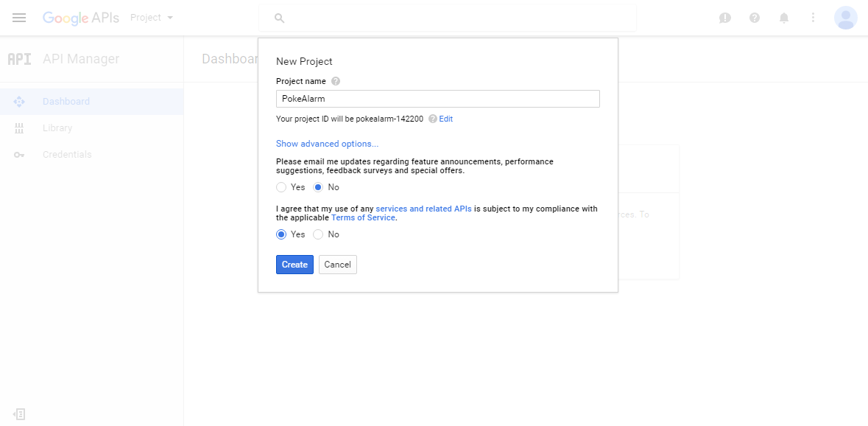Viewport: 868px width, 426px height.
Task: Select No for Terms of Service agreement
Action: pos(318,234)
